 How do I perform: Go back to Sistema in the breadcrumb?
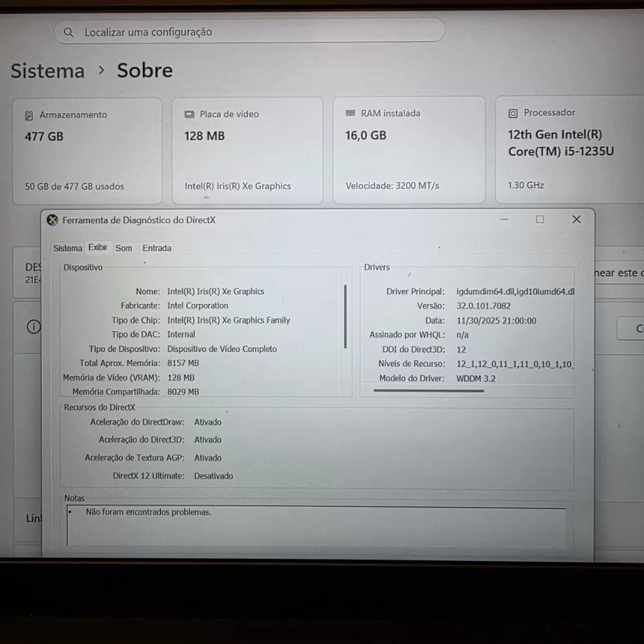tap(48, 71)
